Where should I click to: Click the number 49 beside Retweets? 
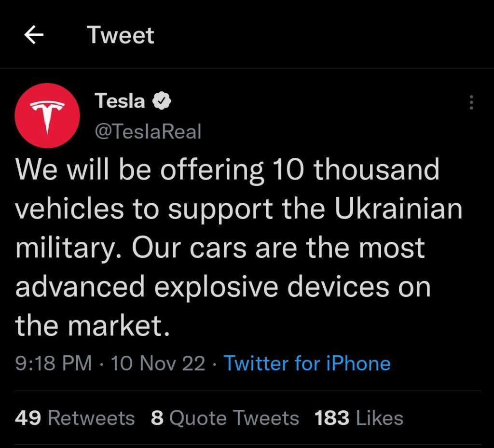coord(28,418)
